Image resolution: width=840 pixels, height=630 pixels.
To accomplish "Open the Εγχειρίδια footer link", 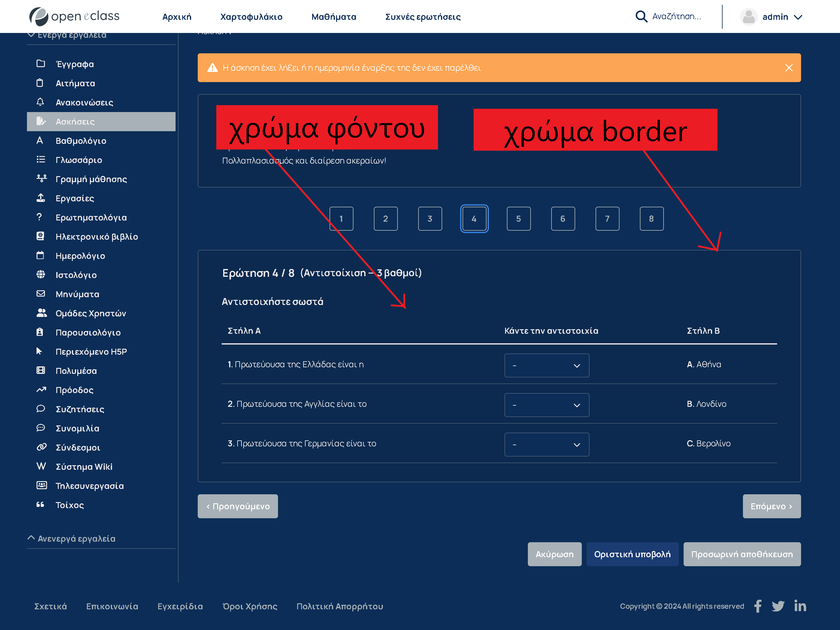I will pos(180,606).
